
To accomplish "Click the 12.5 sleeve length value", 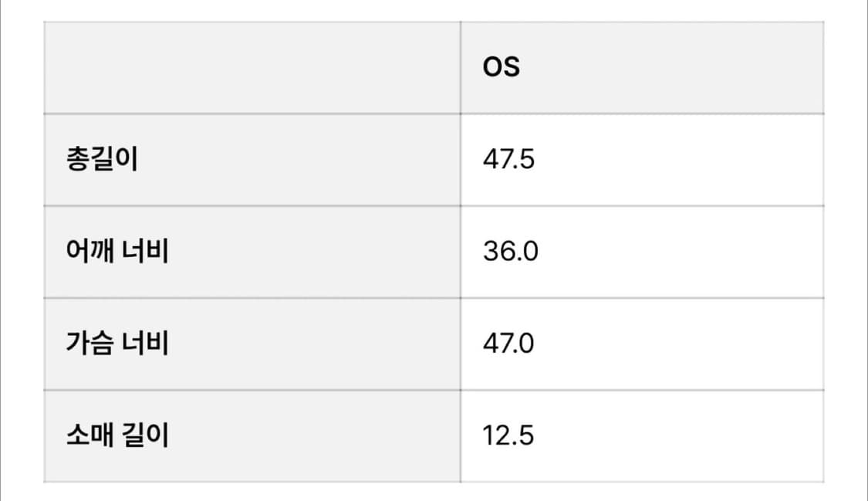I will [508, 436].
